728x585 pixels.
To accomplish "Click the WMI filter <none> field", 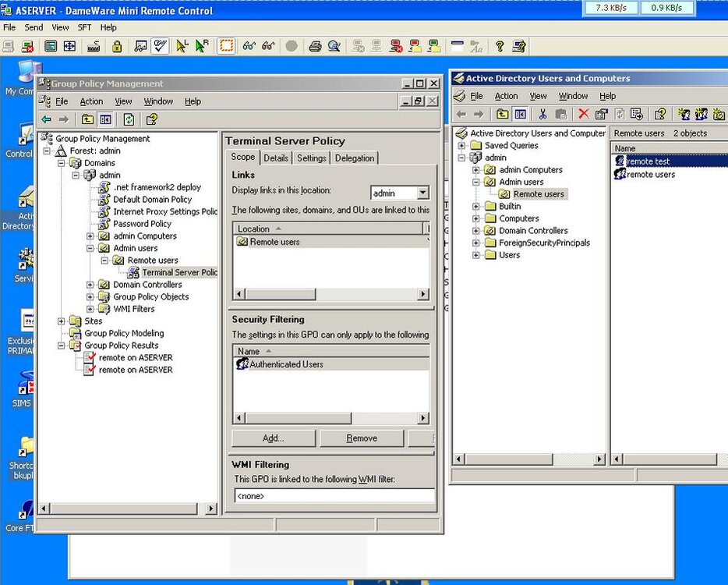I will click(x=334, y=496).
